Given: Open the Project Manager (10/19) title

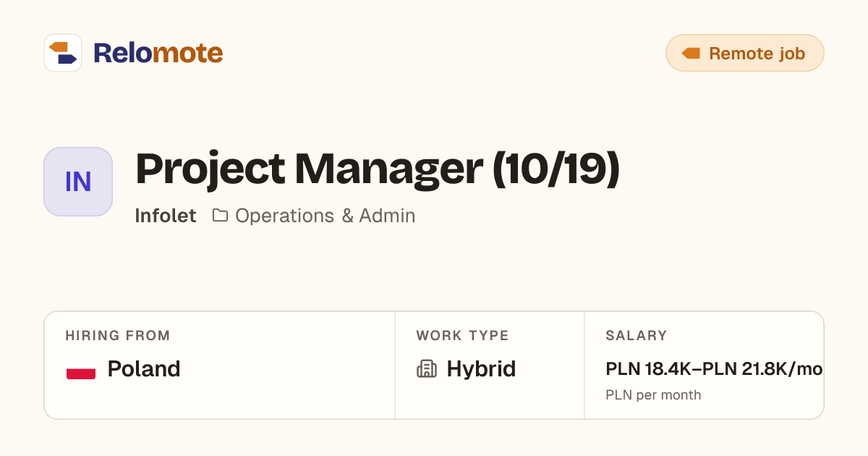Looking at the screenshot, I should [378, 169].
